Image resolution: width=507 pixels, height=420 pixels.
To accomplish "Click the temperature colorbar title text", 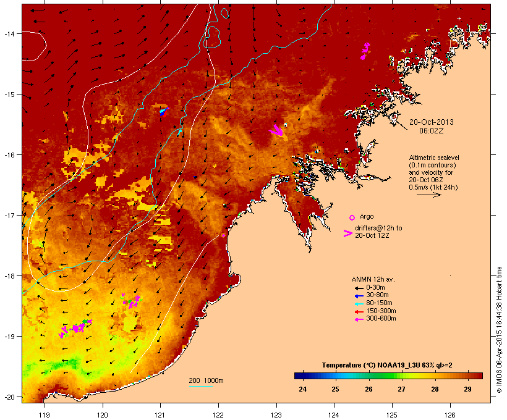I will [387, 365].
